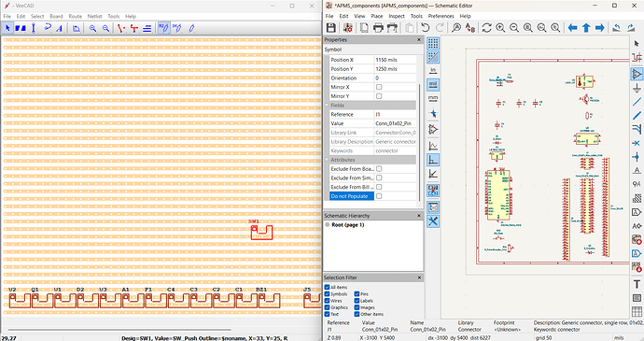Click Zoom In icon in VeeCAD toolbar
This screenshot has height=341, width=644.
[92, 28]
